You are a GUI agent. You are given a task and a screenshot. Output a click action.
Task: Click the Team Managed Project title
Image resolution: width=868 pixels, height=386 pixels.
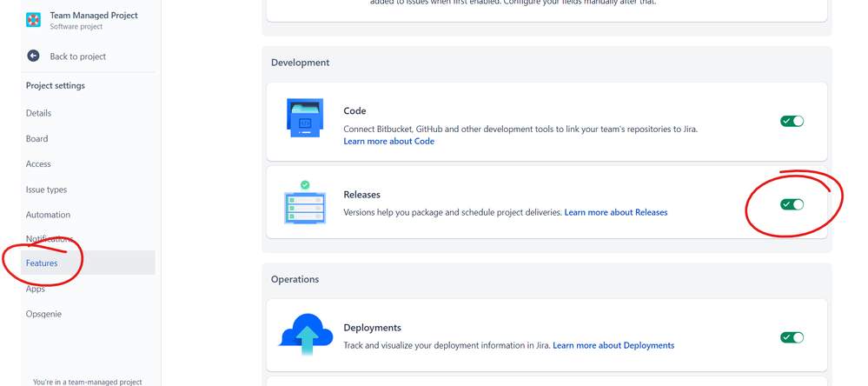point(94,15)
